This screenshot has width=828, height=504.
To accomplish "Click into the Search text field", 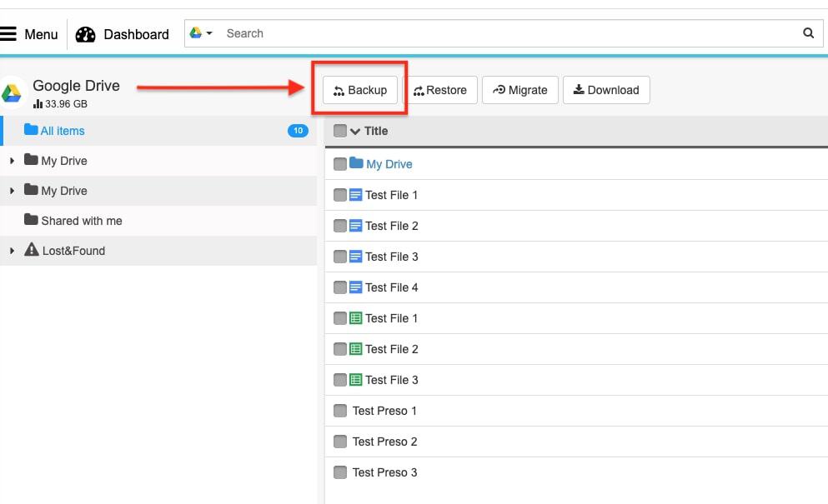I will pyautogui.click(x=500, y=33).
